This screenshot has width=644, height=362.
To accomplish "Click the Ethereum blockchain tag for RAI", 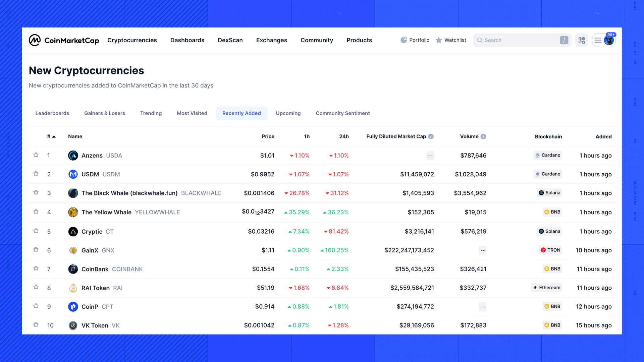I will click(547, 288).
